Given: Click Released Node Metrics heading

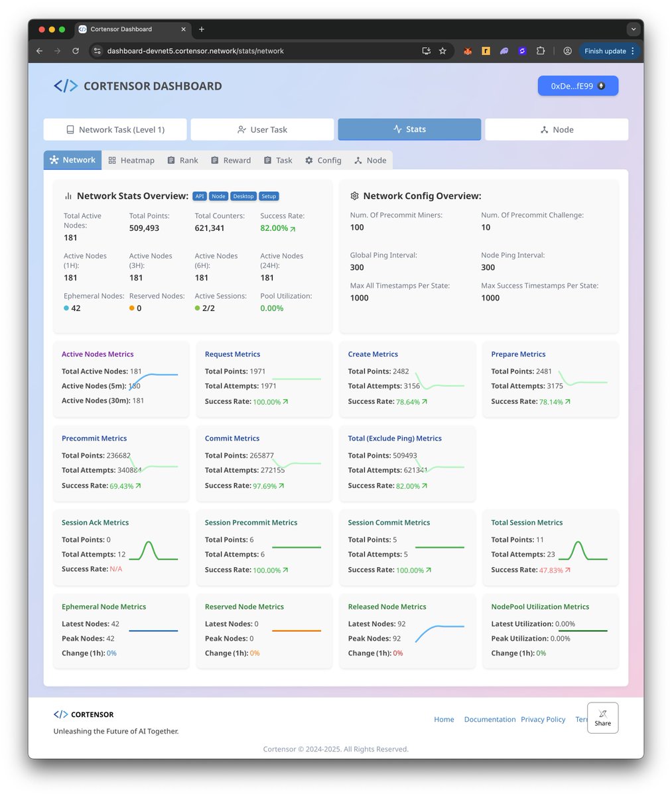Looking at the screenshot, I should pyautogui.click(x=387, y=607).
